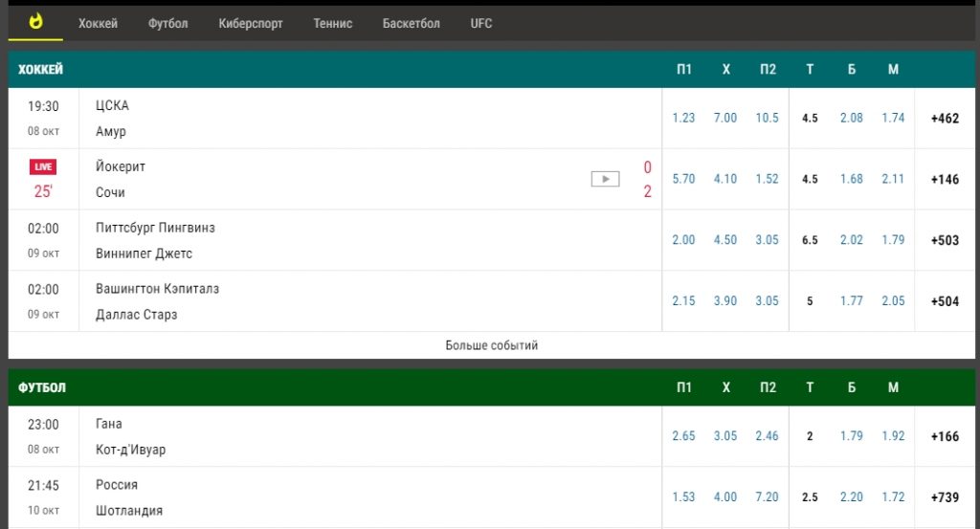Pick draw odds 4.10 for Йокерит–Сочи

[x=725, y=179]
